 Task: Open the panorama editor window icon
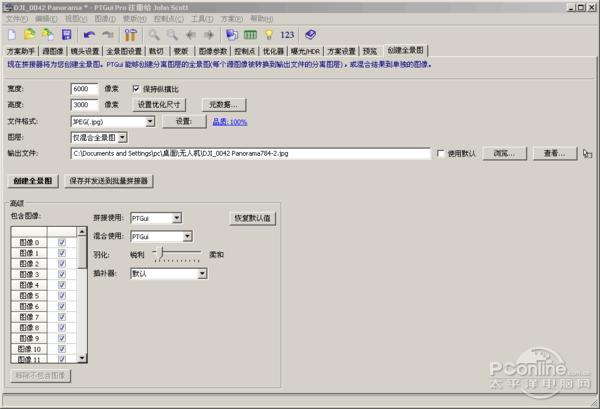pyautogui.click(x=232, y=35)
